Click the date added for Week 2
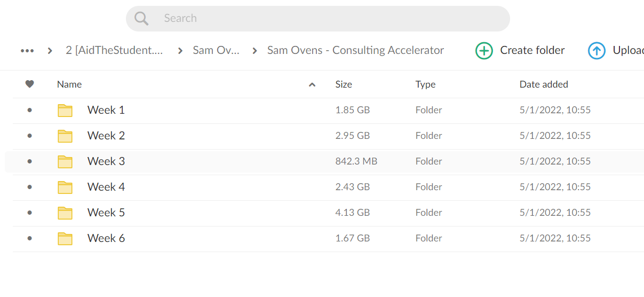This screenshot has height=297, width=644. [555, 136]
